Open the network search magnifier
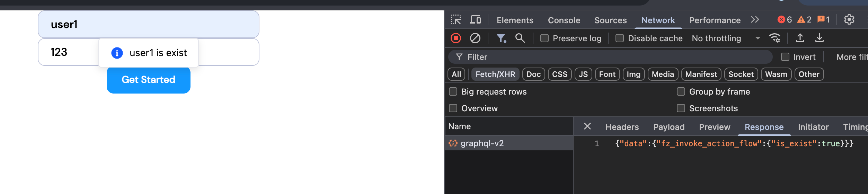 point(520,38)
